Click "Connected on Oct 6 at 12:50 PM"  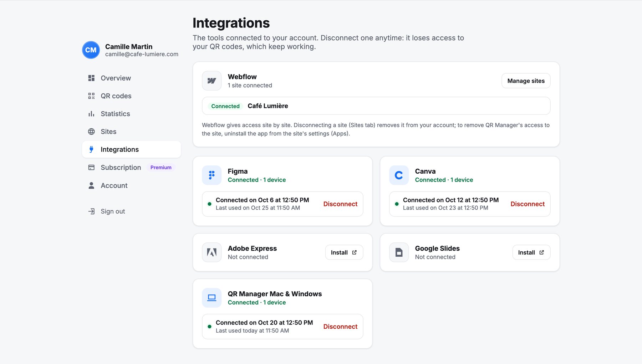point(263,200)
